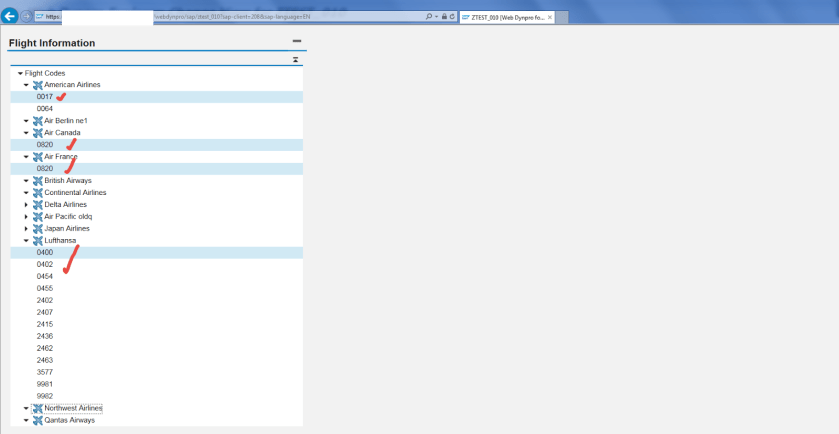Expand the Delta Airlines node
This screenshot has height=434, width=839.
tap(26, 205)
